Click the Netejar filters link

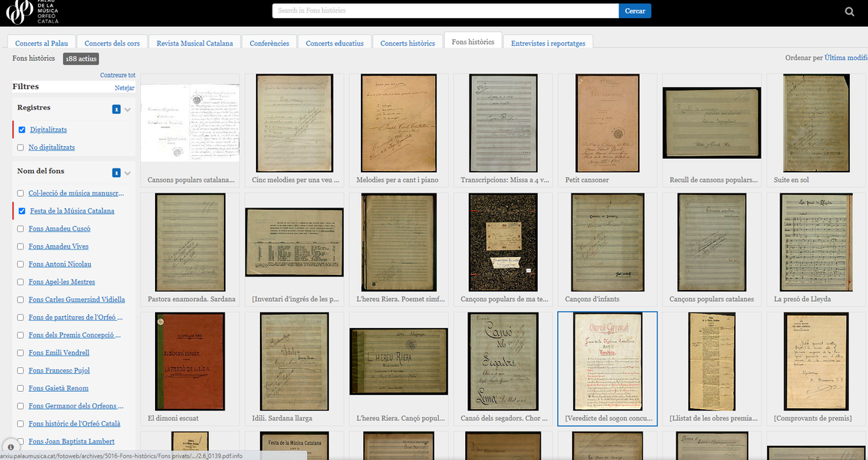(124, 88)
